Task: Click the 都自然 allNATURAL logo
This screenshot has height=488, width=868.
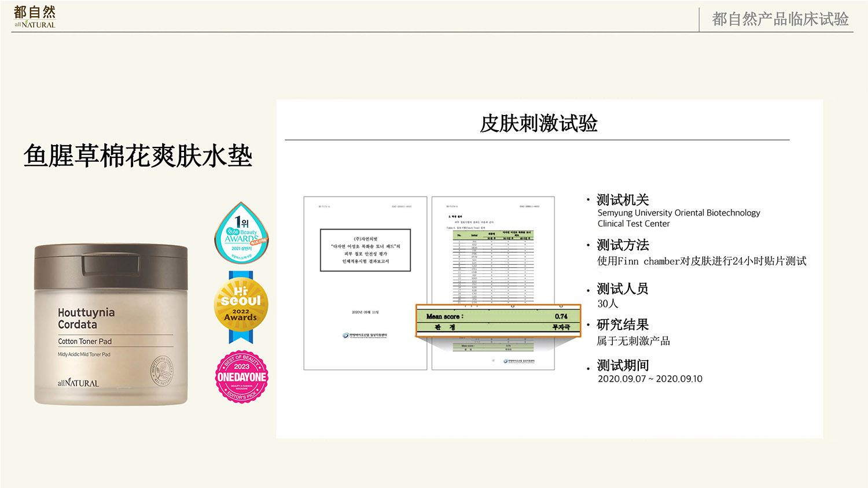Action: [x=35, y=17]
